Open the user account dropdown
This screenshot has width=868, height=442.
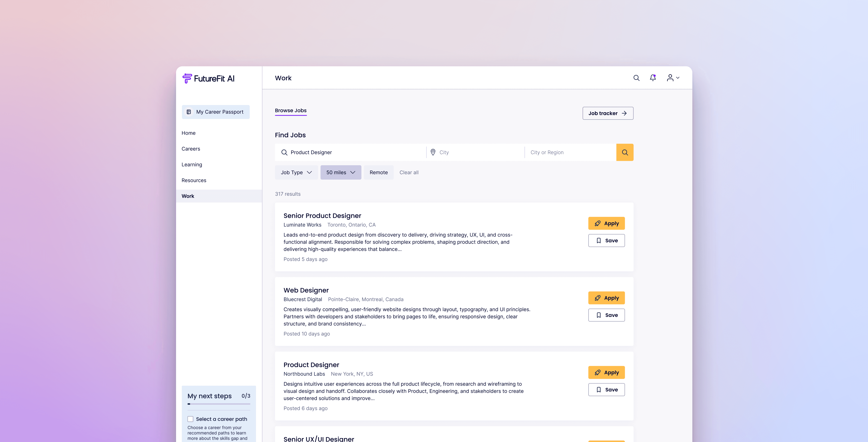tap(673, 78)
